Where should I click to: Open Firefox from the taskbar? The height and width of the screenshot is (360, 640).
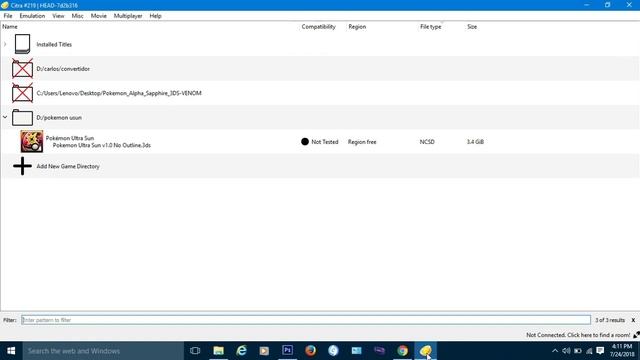(x=310, y=351)
